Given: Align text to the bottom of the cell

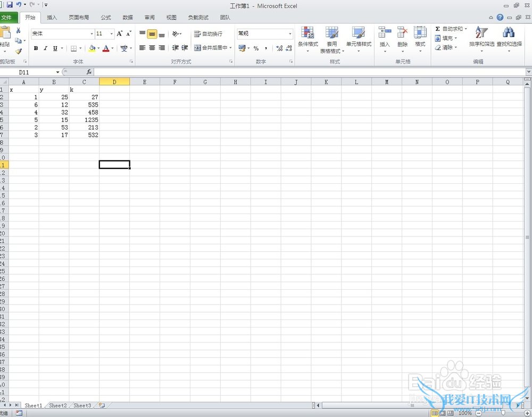Looking at the screenshot, I should tap(162, 34).
